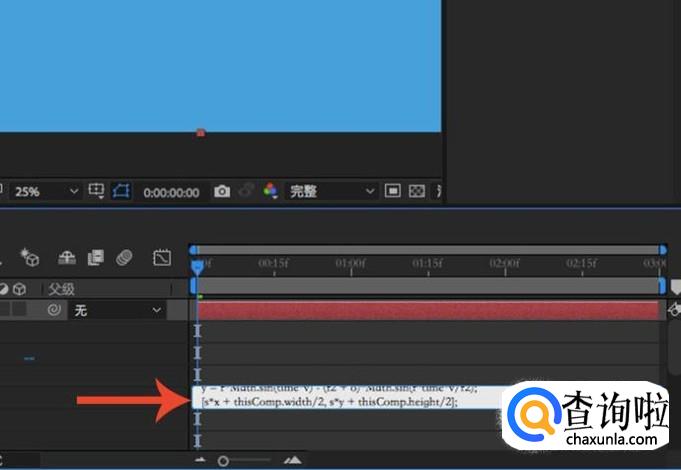Zoom out timeline with small mountain icon
Screen dimensions: 681x470
(200, 460)
